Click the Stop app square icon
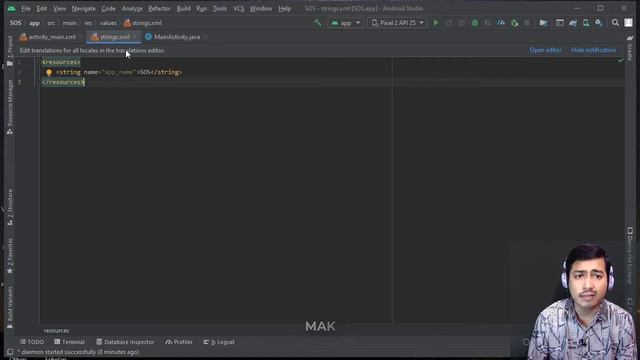Image resolution: width=640 pixels, height=360 pixels. click(x=527, y=23)
